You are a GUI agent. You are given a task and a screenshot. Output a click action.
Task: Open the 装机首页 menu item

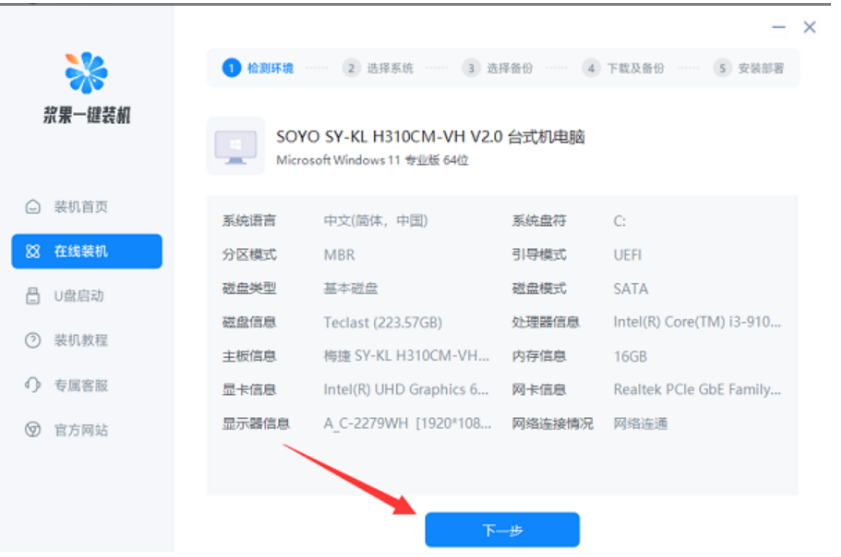[80, 207]
